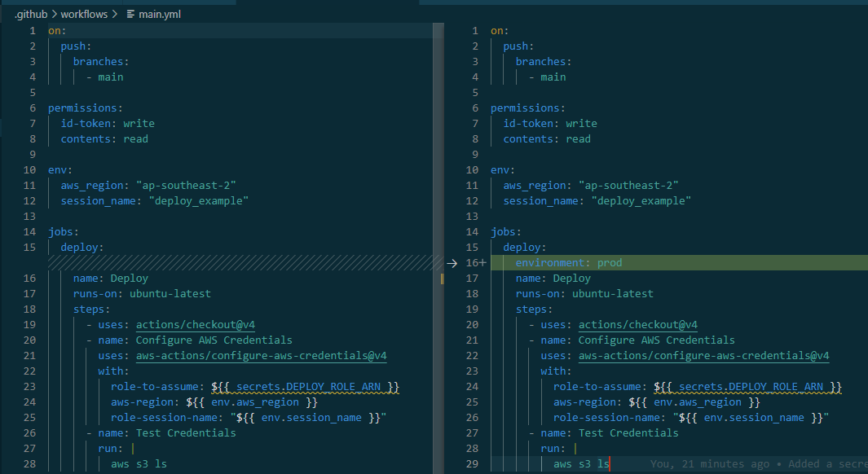The height and width of the screenshot is (474, 868).
Task: Click 'env.session_name' expression in the modified pane
Action: (753, 418)
